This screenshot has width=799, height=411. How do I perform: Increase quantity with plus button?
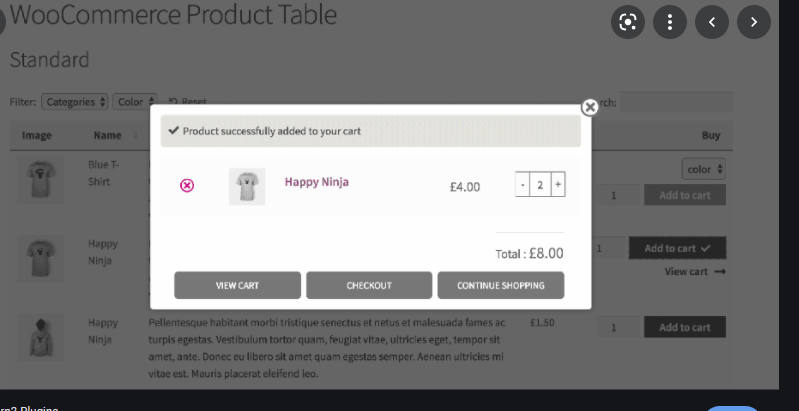[558, 185]
